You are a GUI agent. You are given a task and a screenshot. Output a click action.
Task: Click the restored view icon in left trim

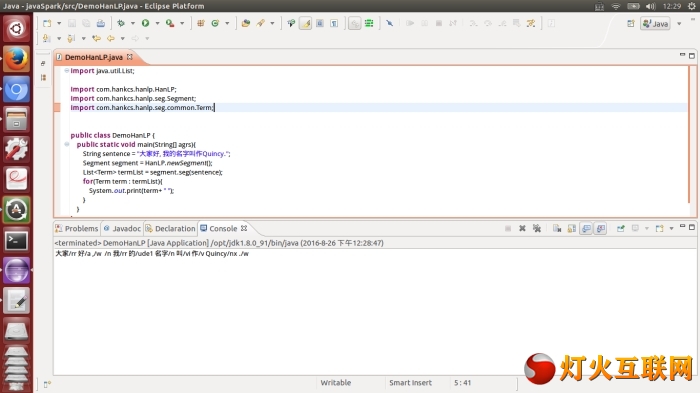click(43, 63)
